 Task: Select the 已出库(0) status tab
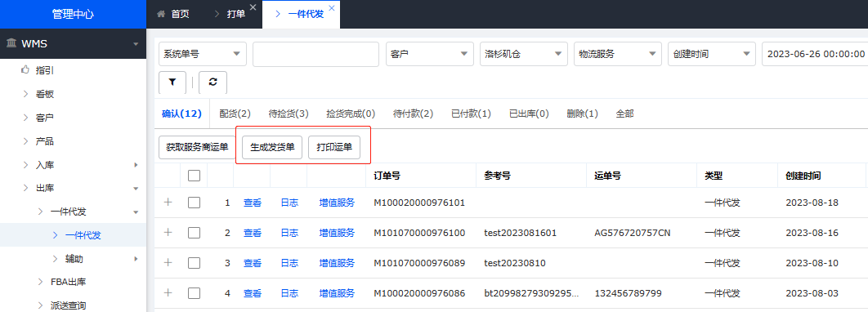pos(529,114)
